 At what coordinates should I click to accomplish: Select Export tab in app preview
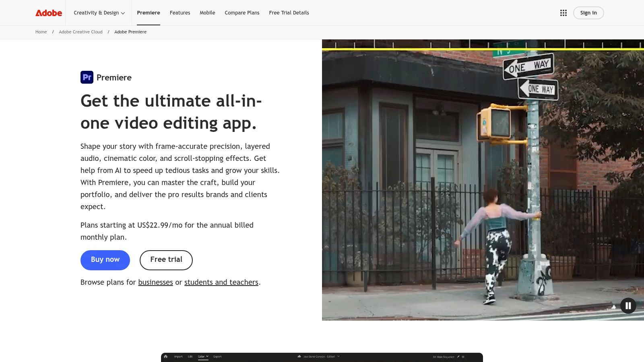tap(217, 356)
